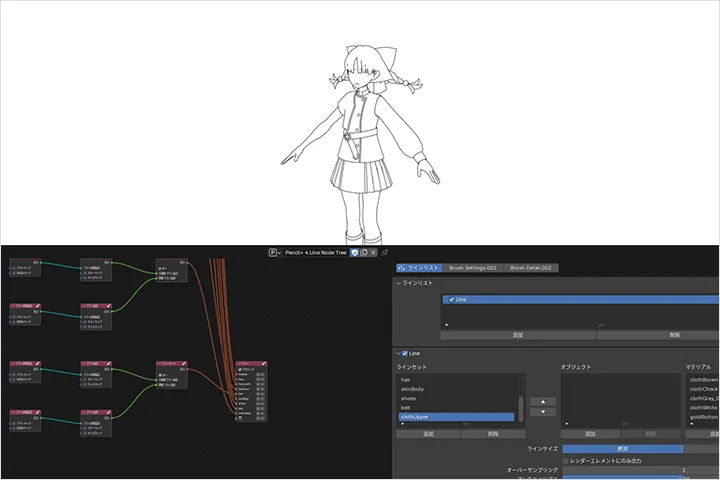Select clothUpper in the line set list

tap(456, 417)
